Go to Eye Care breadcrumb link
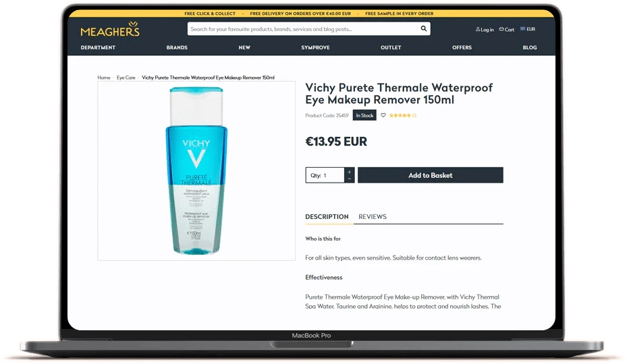The height and width of the screenshot is (364, 627). point(126,78)
